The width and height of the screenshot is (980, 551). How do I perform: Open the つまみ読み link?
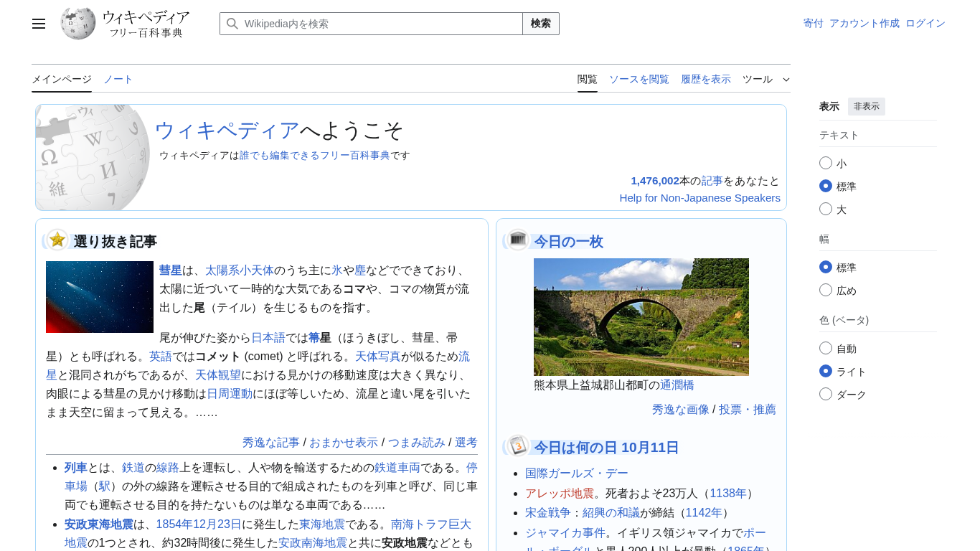[x=417, y=443]
